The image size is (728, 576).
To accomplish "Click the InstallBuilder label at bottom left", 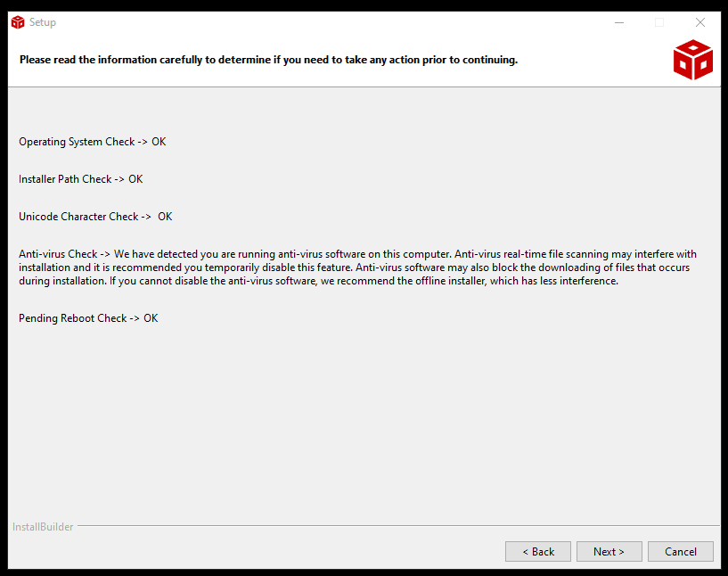I will (x=43, y=527).
